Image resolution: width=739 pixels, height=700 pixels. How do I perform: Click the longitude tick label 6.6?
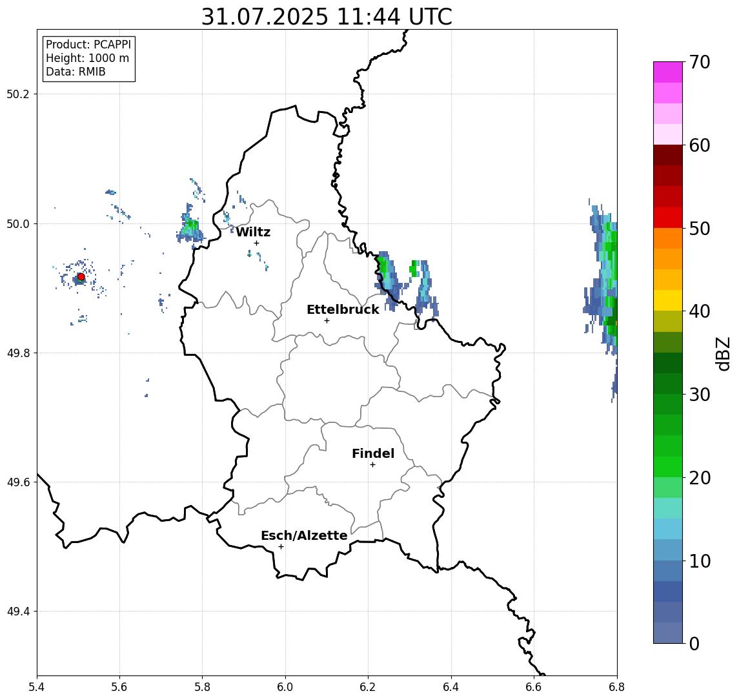tap(534, 687)
